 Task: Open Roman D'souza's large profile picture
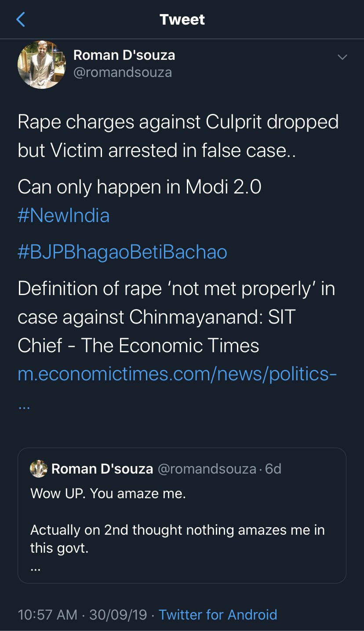(x=42, y=65)
